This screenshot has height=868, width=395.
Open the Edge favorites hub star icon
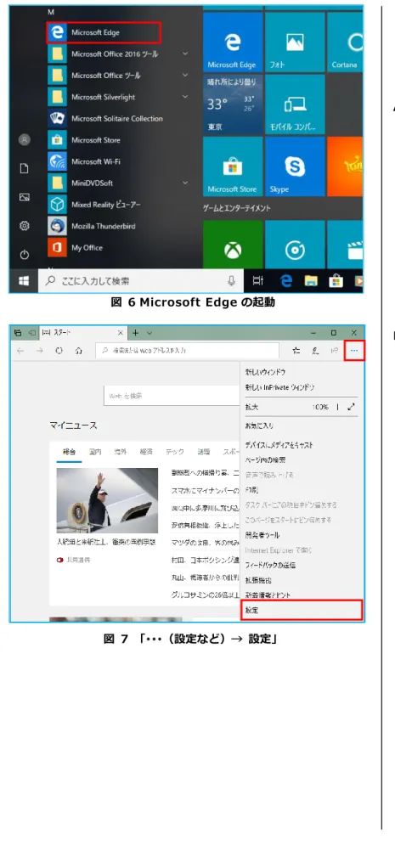coord(296,351)
